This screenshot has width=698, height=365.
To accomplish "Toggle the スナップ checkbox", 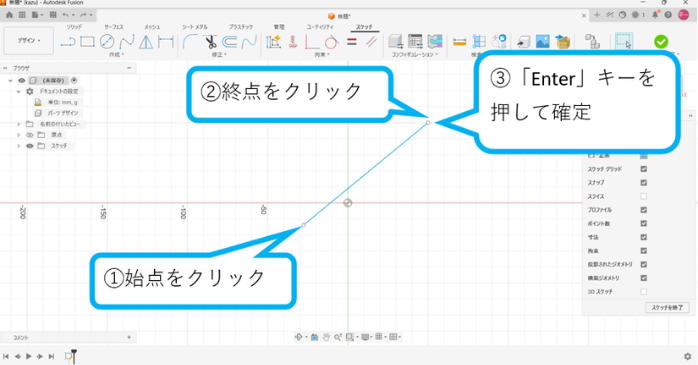I will [644, 182].
